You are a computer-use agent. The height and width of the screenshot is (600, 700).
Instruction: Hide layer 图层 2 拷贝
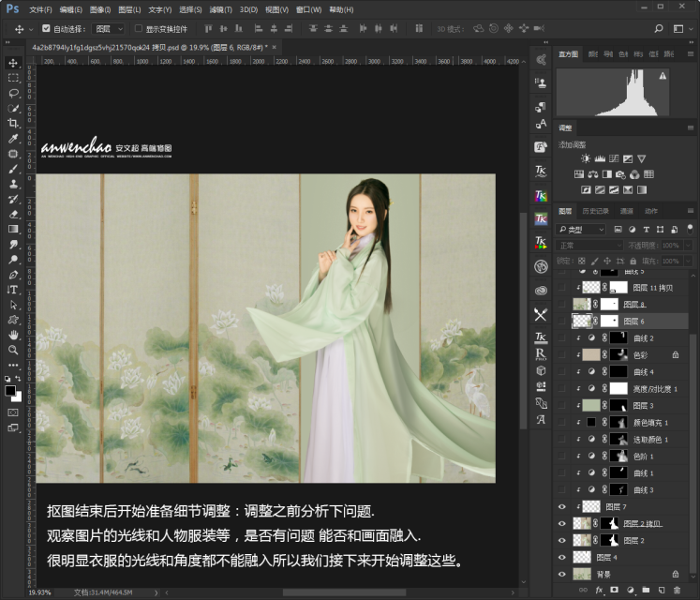pyautogui.click(x=562, y=524)
